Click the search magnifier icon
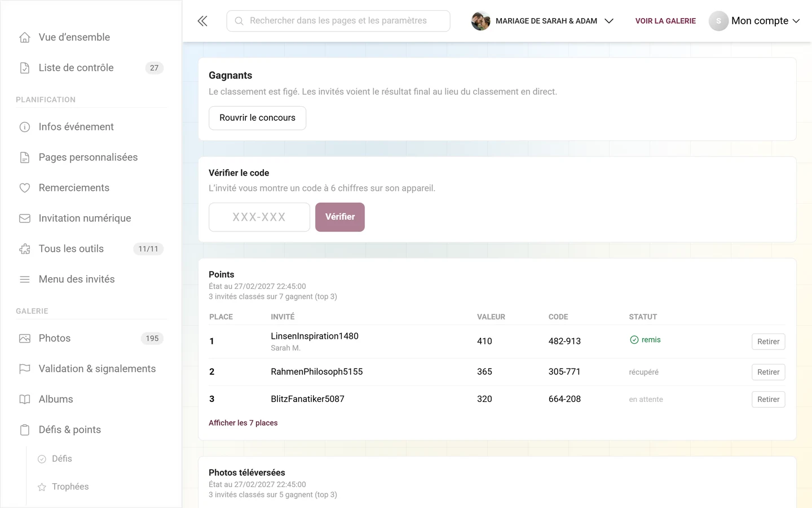The image size is (812, 508). (x=239, y=21)
